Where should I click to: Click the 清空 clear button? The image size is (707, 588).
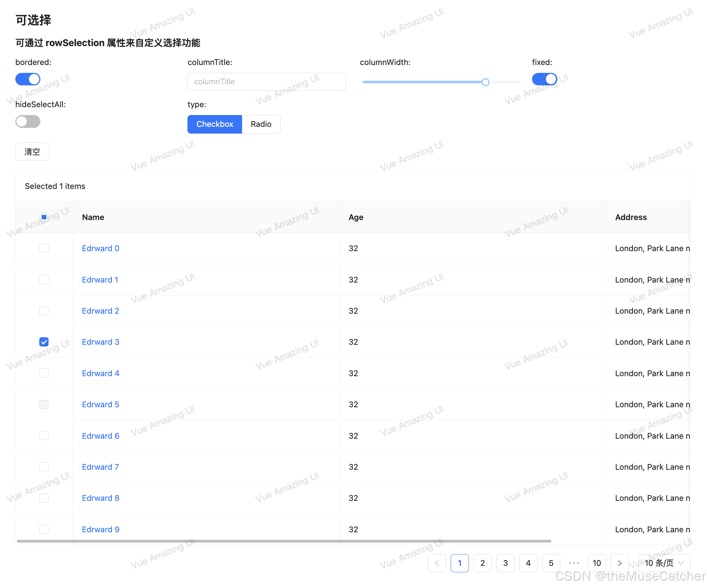32,152
